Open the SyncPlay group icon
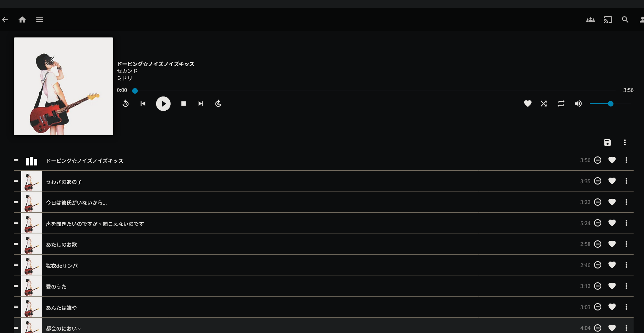The image size is (644, 333). coord(590,20)
